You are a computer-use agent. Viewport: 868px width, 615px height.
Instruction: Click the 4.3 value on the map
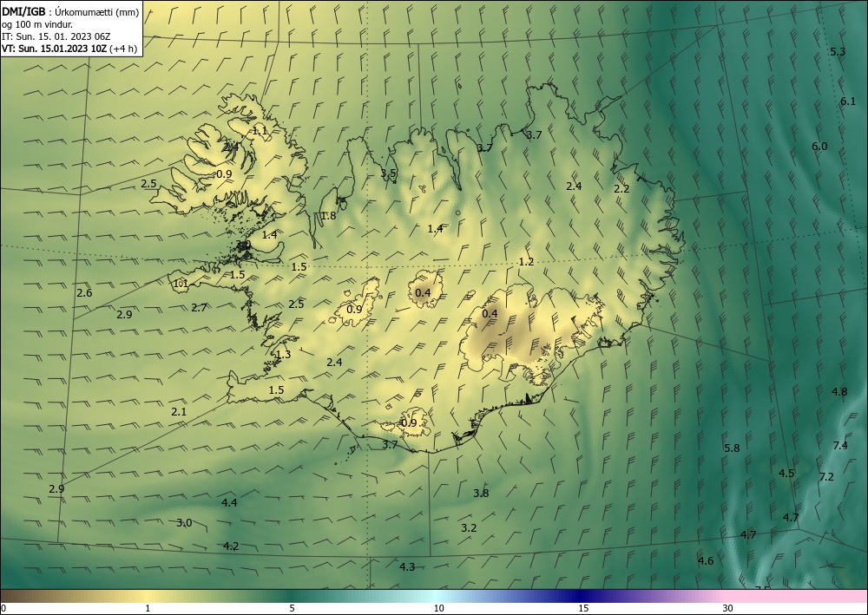point(407,566)
